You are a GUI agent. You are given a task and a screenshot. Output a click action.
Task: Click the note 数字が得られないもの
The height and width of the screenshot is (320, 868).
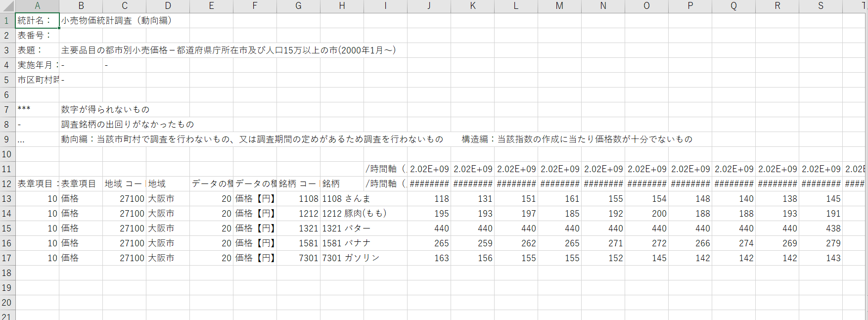click(105, 110)
